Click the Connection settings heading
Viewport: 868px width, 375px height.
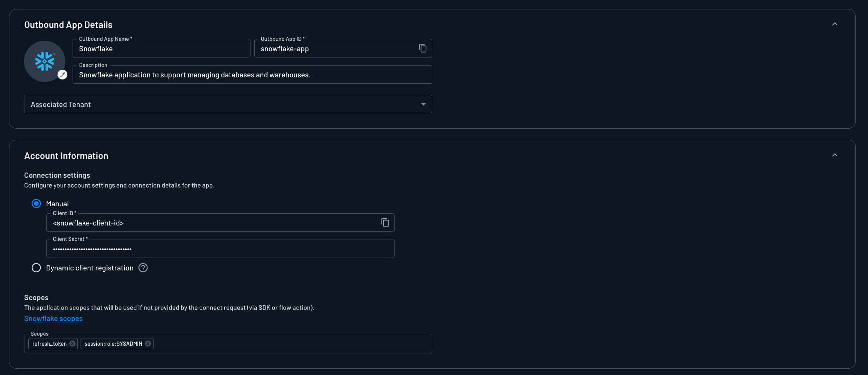pyautogui.click(x=57, y=175)
